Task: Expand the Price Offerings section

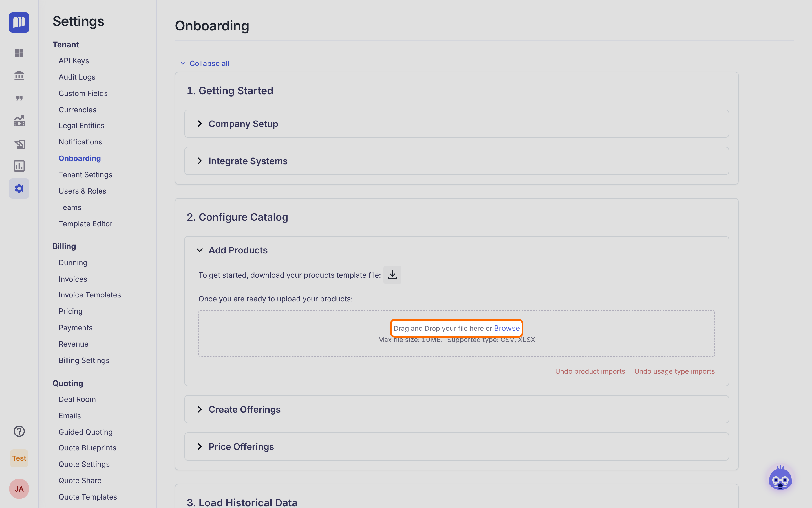Action: (x=456, y=446)
